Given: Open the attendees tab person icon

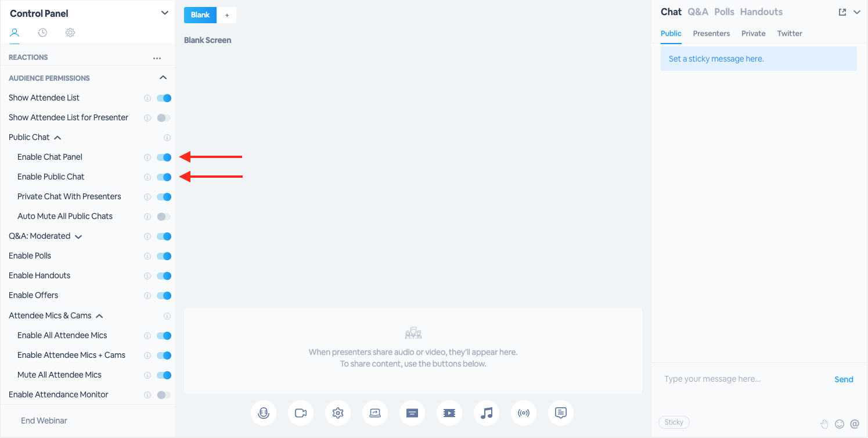Looking at the screenshot, I should [15, 33].
